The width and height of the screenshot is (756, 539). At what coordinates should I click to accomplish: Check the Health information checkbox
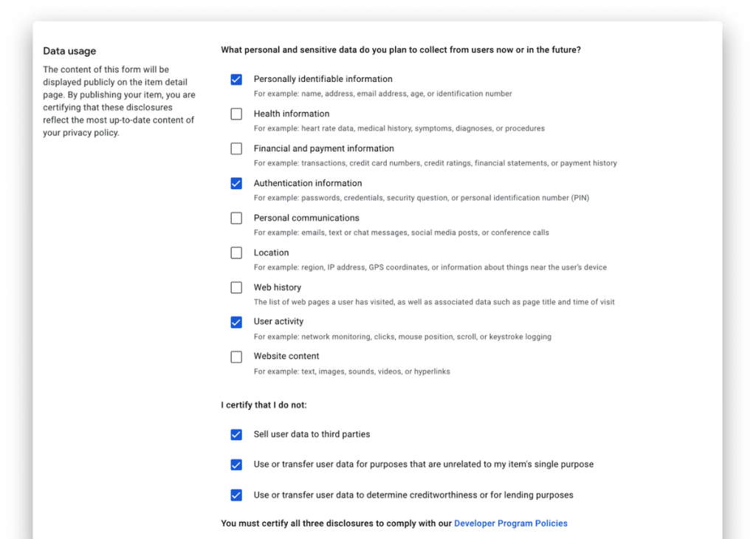236,114
